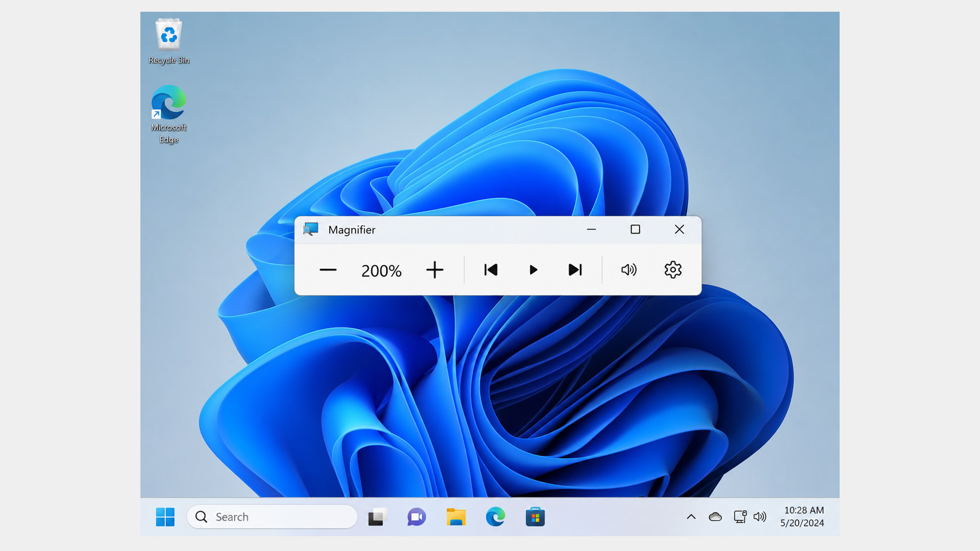Open network status tray icon
The width and height of the screenshot is (980, 551).
pyautogui.click(x=740, y=517)
